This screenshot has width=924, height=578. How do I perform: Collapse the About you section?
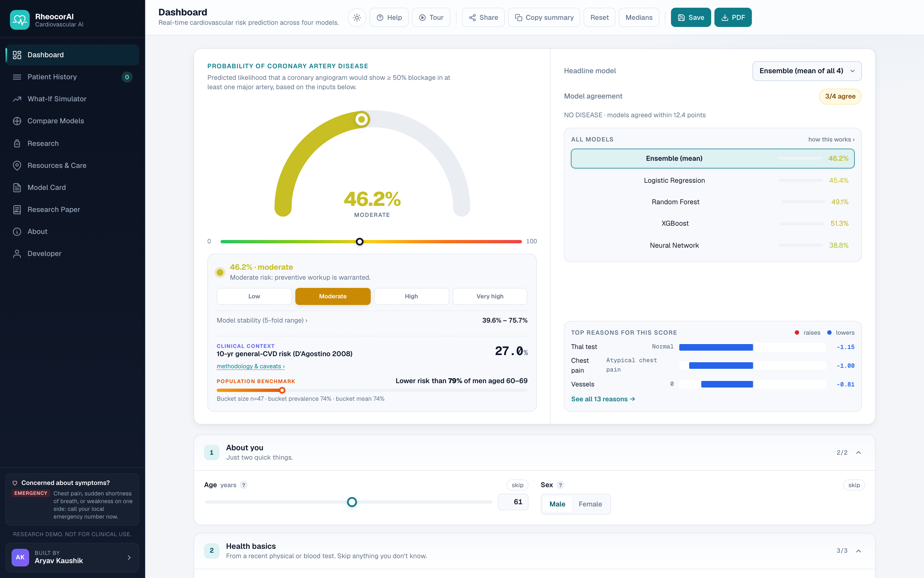pos(858,452)
